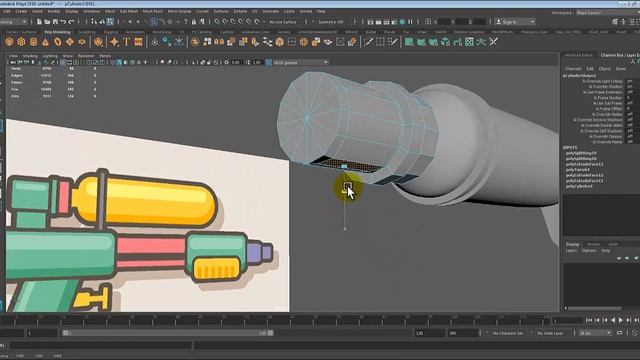The height and width of the screenshot is (360, 640).
Task: Click the Undo arrow icon
Action: (x=63, y=22)
